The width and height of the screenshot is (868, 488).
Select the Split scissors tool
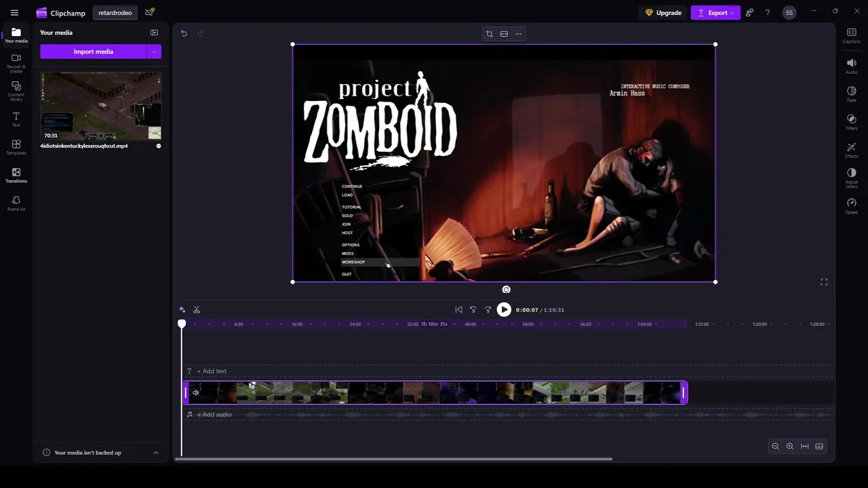[x=197, y=310]
